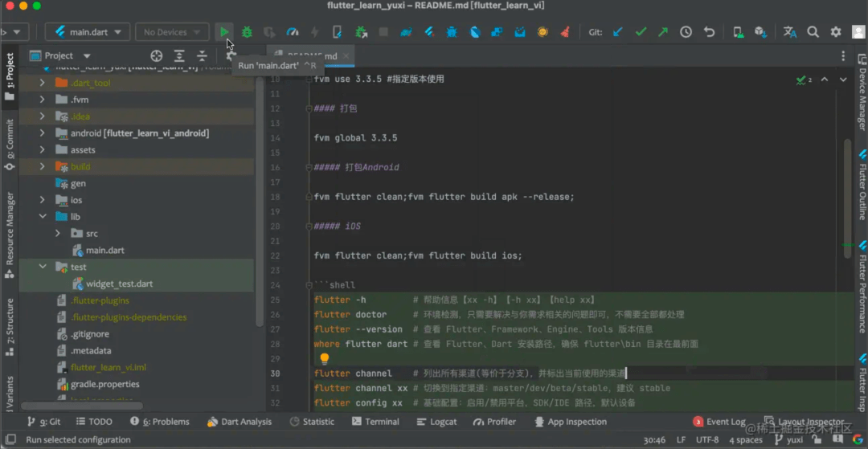
Task: Click the editor vertical scrollbar thumb
Action: tap(848, 199)
